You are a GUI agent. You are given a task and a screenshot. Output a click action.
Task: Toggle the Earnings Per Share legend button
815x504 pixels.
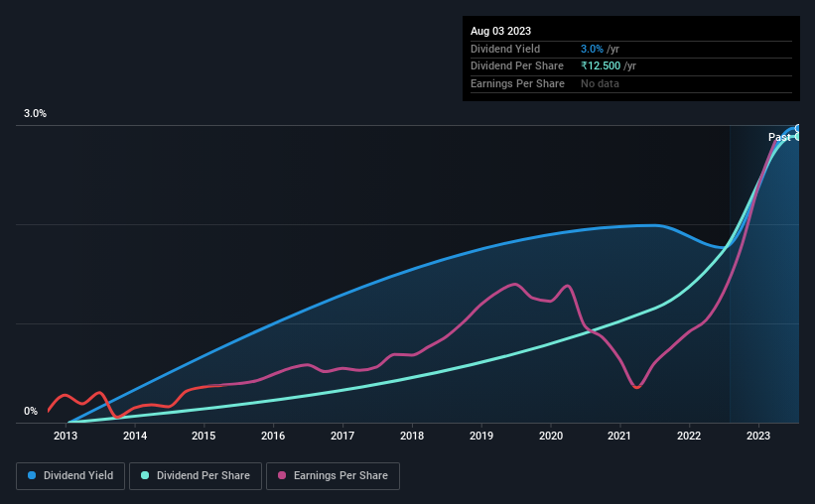coord(333,476)
